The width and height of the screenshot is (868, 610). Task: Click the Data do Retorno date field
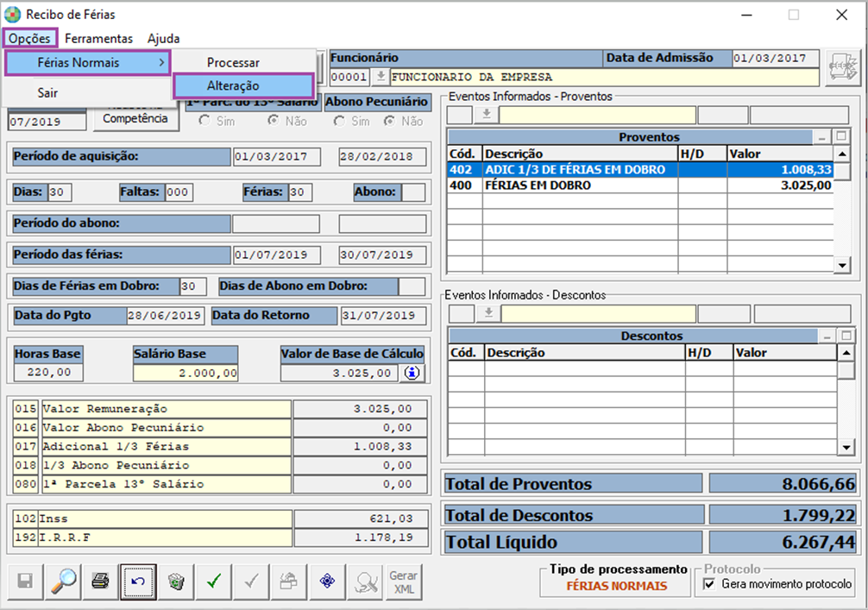pyautogui.click(x=383, y=316)
